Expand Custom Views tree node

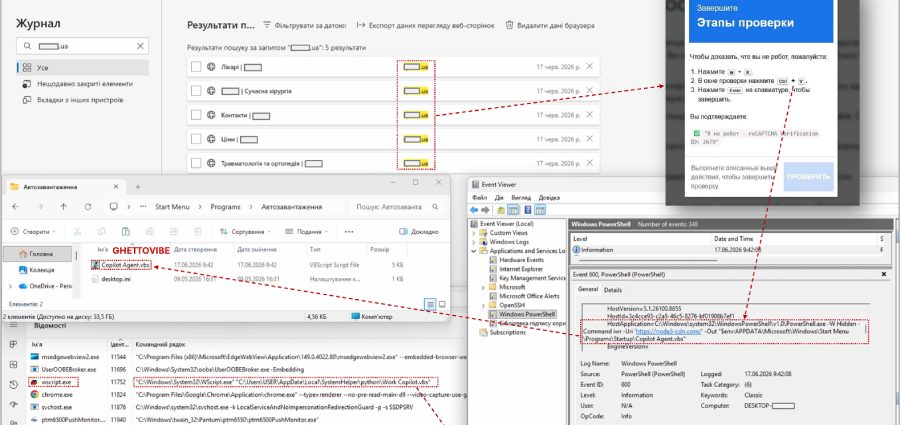(474, 233)
